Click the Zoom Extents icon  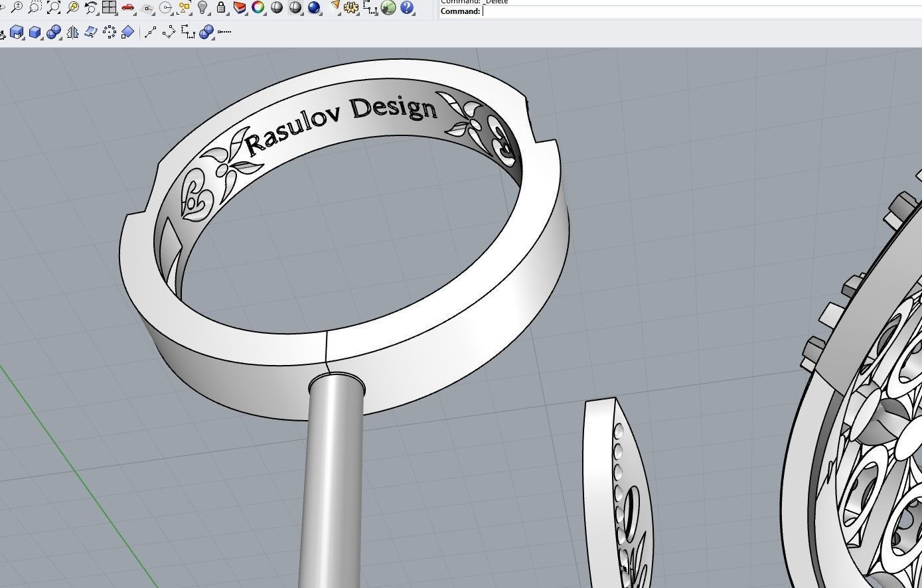point(54,7)
